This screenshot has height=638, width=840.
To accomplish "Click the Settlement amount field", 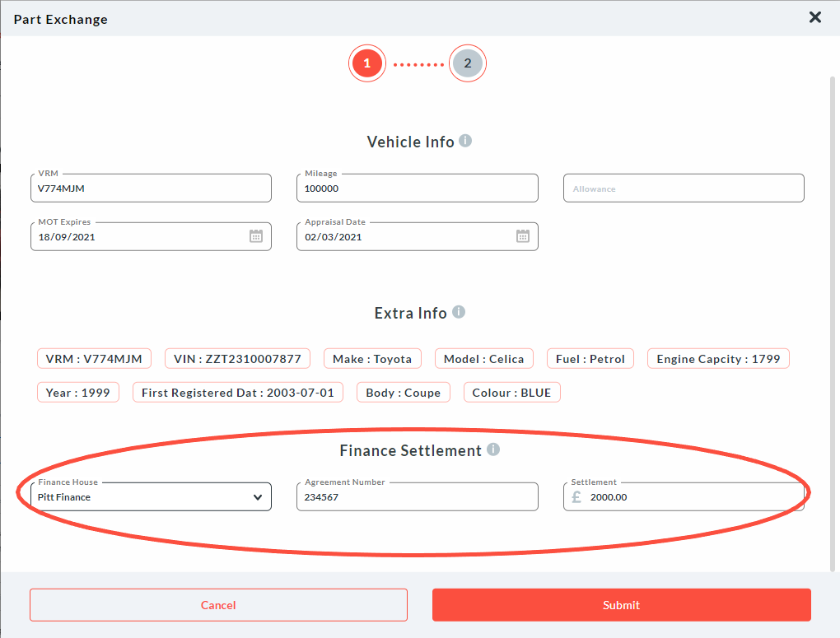I will 692,497.
